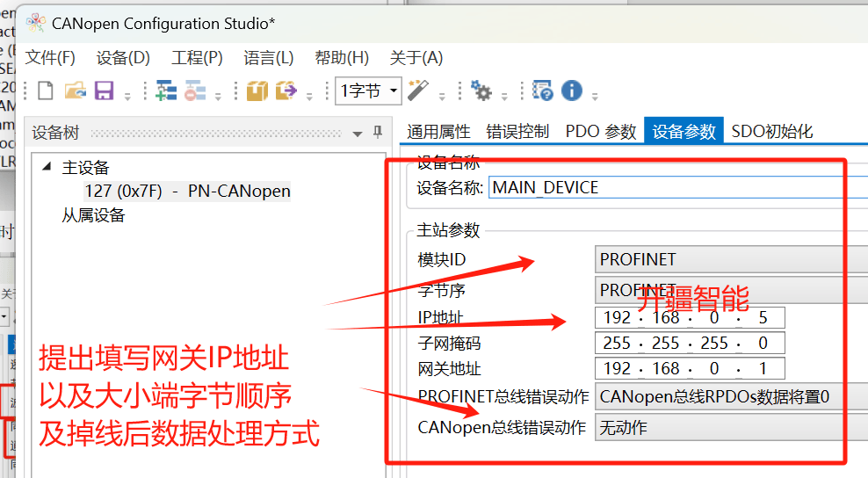868x478 pixels.
Task: Click the magic wand icon in the toolbar
Action: coord(418,91)
